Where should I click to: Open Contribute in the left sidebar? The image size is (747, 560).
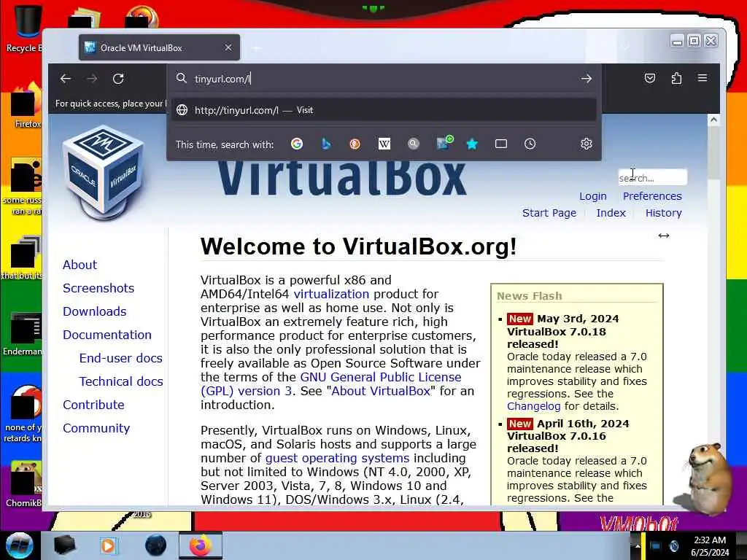93,405
